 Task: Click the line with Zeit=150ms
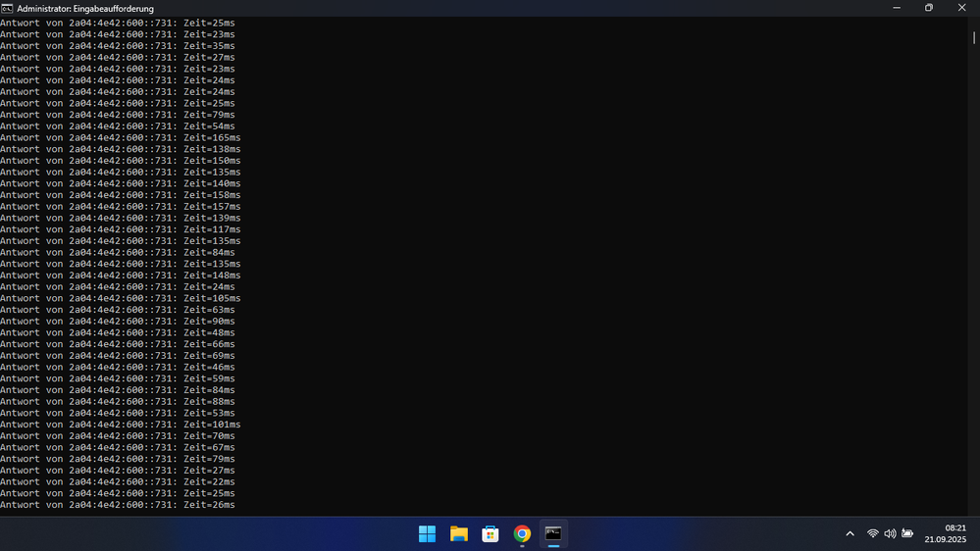(120, 161)
